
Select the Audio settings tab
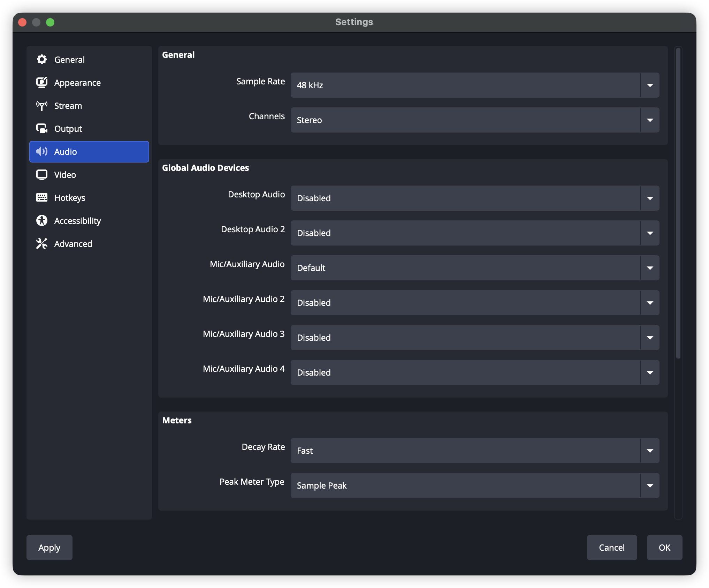pos(89,152)
